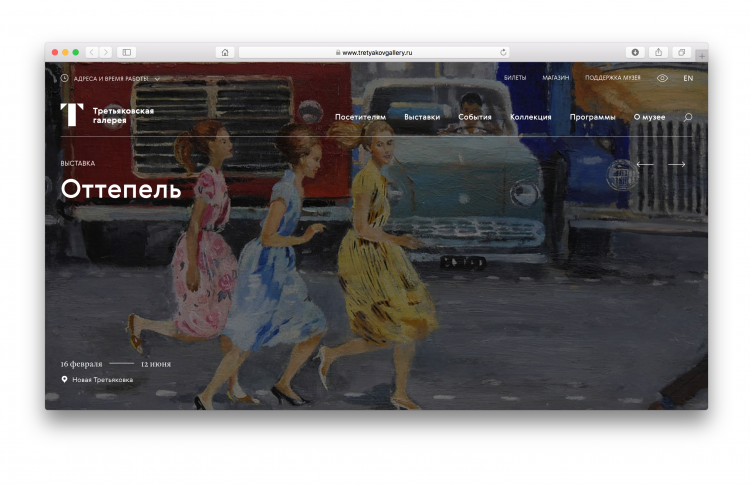Show the next slide with right arrow
Image resolution: width=750 pixels, height=485 pixels.
(676, 164)
